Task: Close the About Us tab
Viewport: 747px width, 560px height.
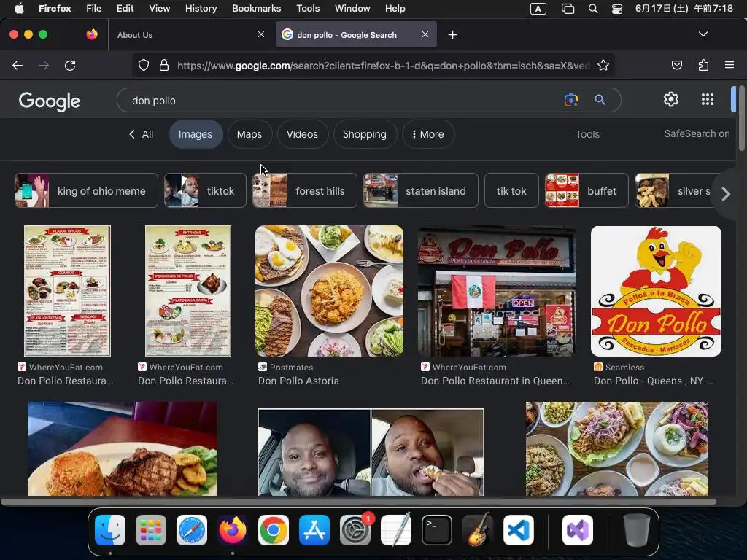Action: [260, 34]
